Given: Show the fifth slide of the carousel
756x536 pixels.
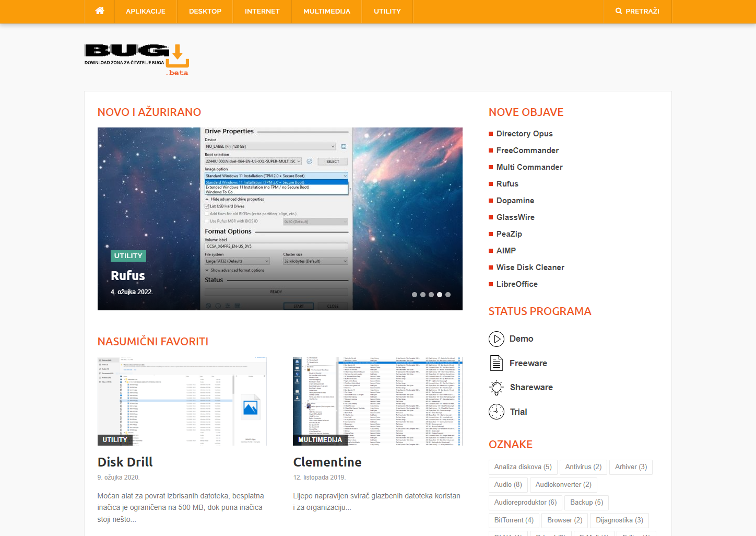Looking at the screenshot, I should click(448, 295).
